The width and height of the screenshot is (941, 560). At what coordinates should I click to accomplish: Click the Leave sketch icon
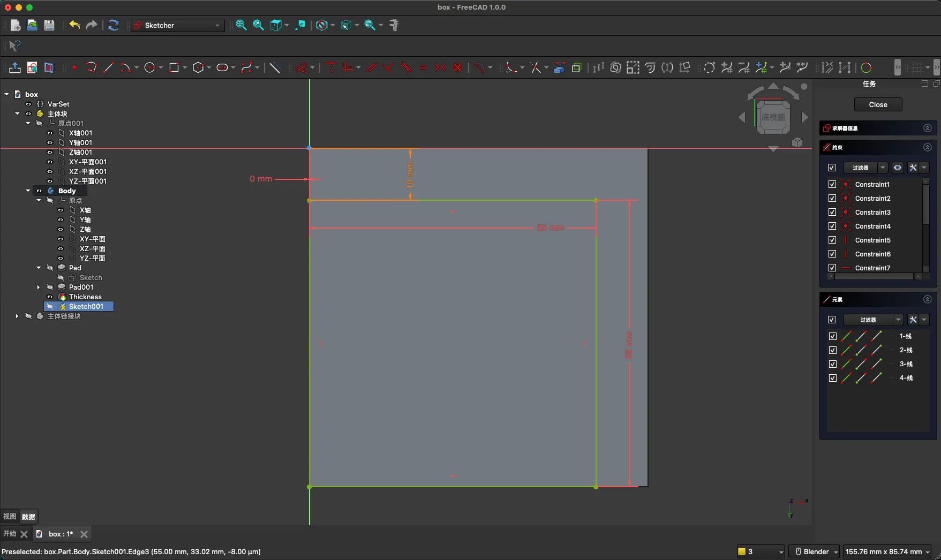[15, 67]
